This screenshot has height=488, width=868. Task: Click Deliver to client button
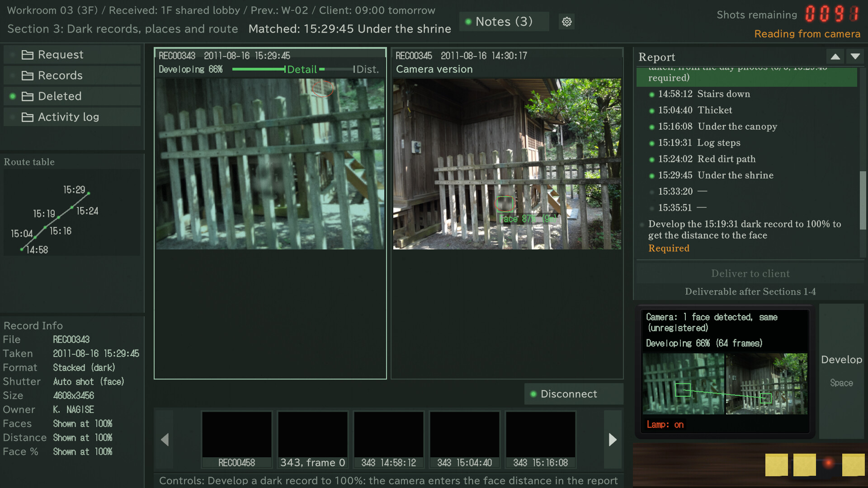(x=750, y=273)
